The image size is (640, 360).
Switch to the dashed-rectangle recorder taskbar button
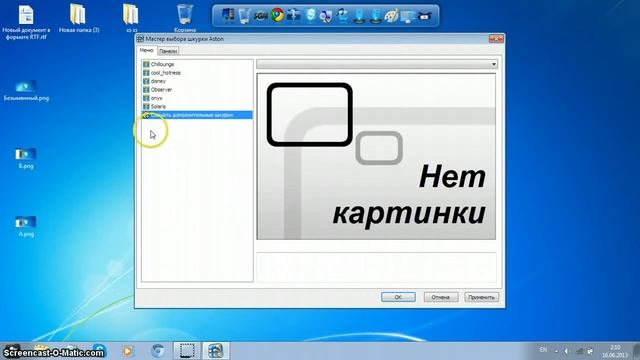[x=187, y=351]
